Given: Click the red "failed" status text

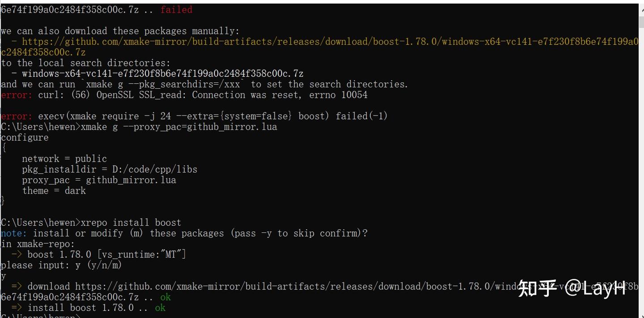Looking at the screenshot, I should 176,10.
